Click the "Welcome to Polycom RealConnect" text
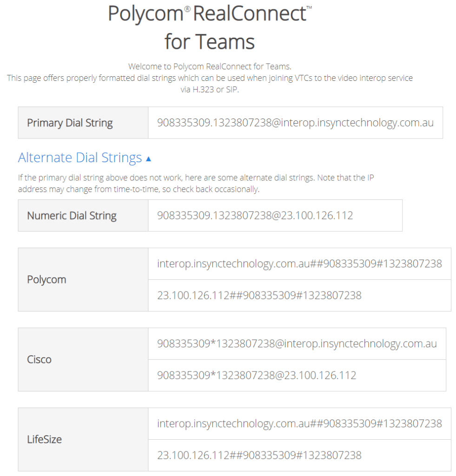The width and height of the screenshot is (456, 476). [x=210, y=66]
